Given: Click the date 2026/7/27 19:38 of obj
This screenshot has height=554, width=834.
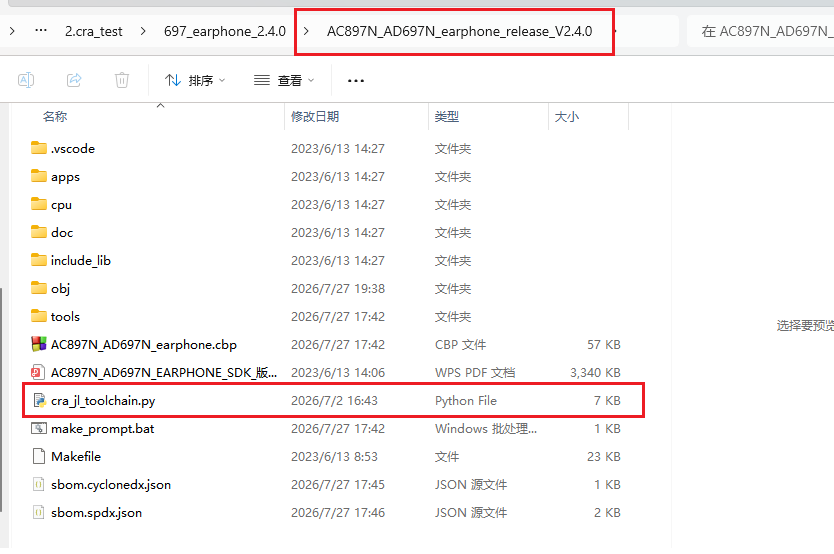Looking at the screenshot, I should (x=338, y=289).
